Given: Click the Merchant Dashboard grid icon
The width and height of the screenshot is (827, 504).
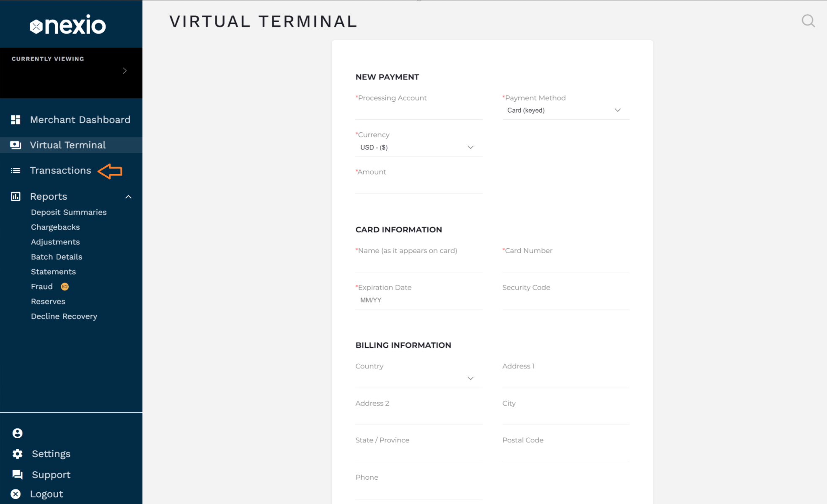Looking at the screenshot, I should point(16,120).
